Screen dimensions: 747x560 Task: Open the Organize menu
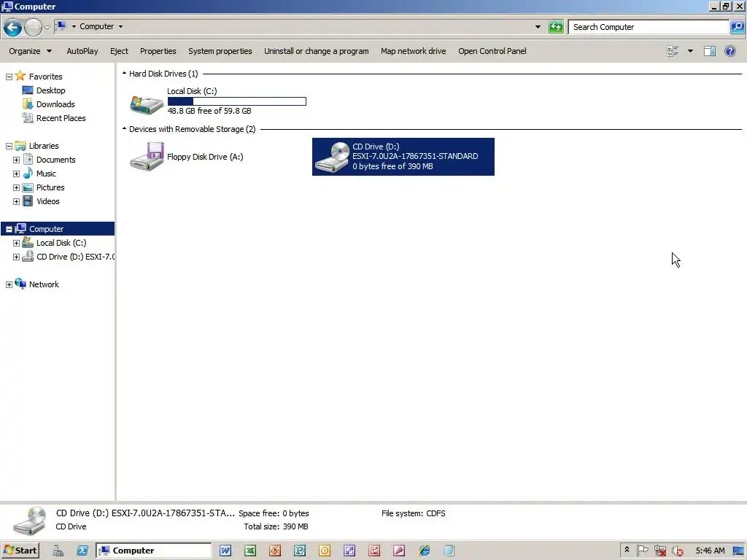pyautogui.click(x=30, y=51)
